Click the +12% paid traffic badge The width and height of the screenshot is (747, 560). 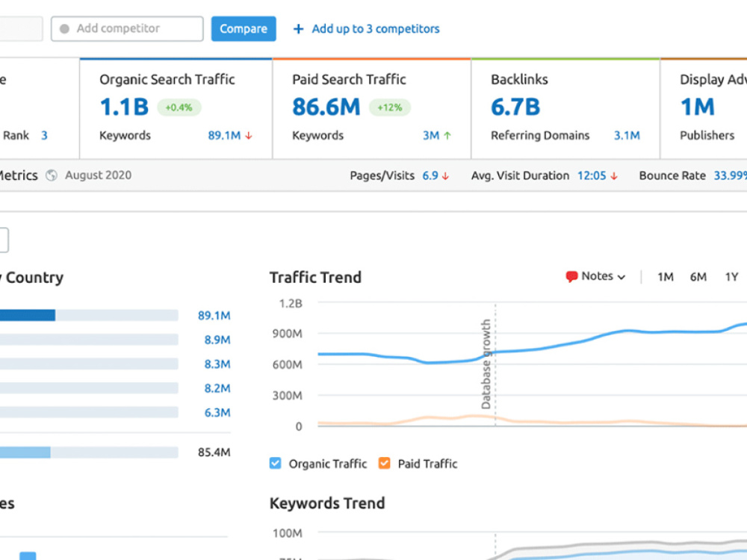pyautogui.click(x=390, y=108)
